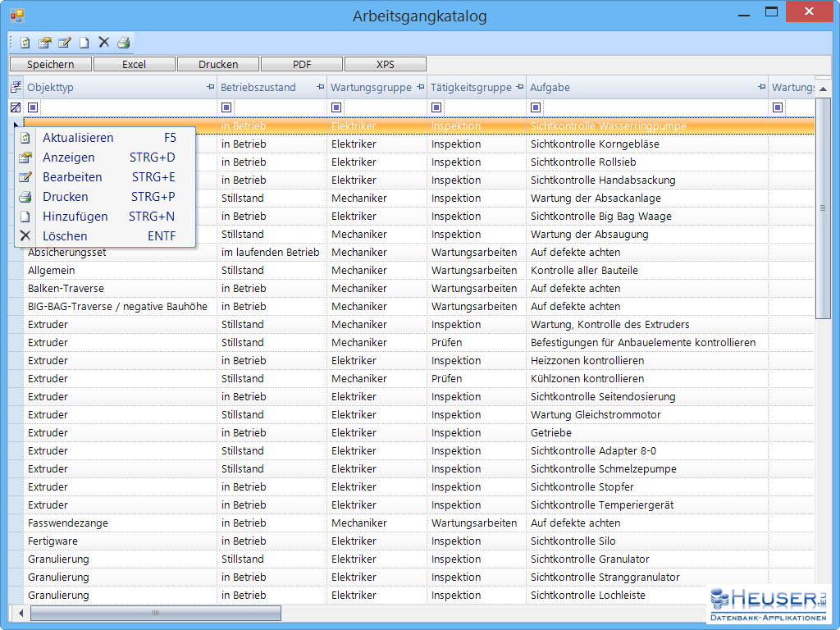Click the delete X icon in the top toolbar
The height and width of the screenshot is (630, 840).
point(103,43)
